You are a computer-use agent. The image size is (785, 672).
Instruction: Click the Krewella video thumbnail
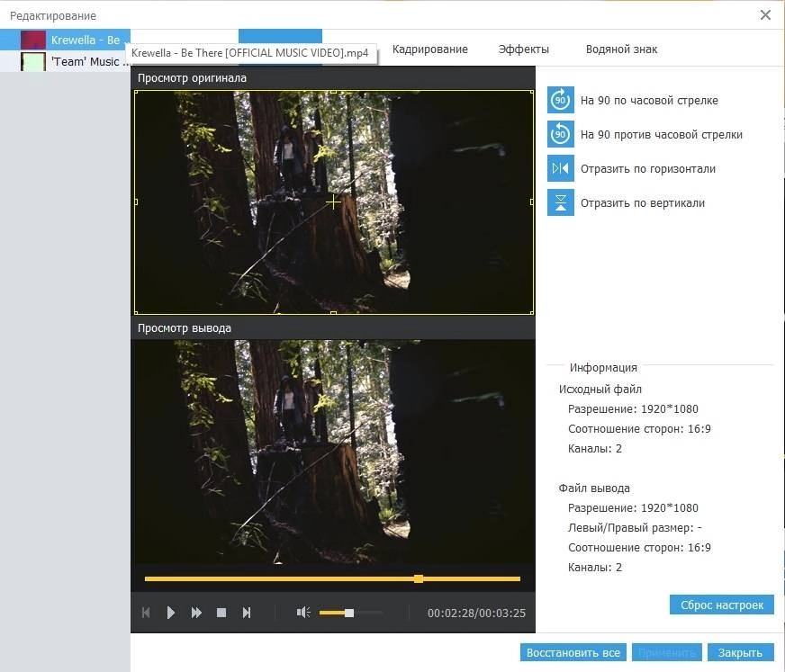coord(33,40)
